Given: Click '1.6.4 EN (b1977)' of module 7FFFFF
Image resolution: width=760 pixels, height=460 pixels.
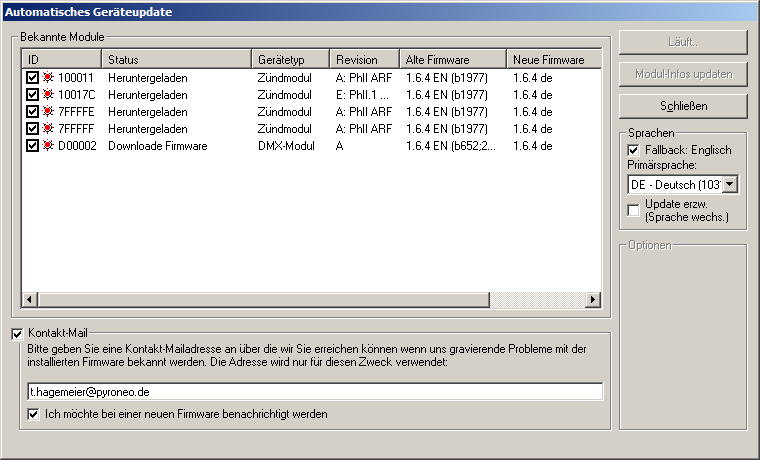Looking at the screenshot, I should (447, 128).
